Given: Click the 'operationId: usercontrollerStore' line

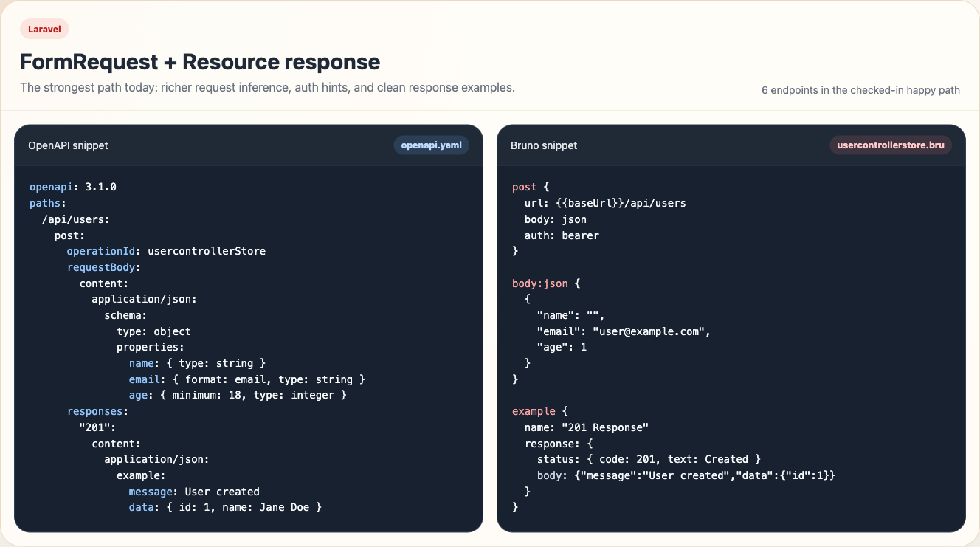Looking at the screenshot, I should click(166, 251).
